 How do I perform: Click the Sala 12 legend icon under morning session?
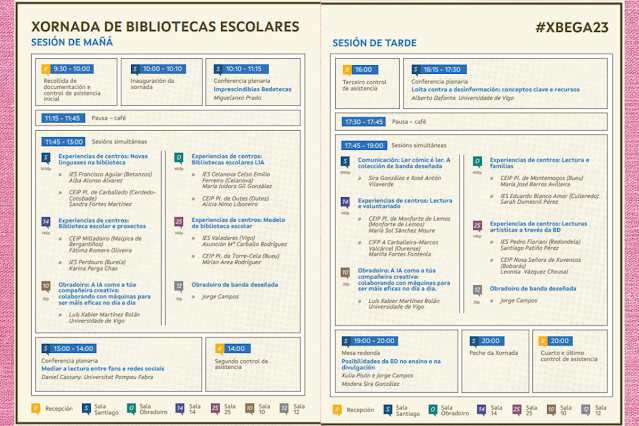tap(284, 408)
